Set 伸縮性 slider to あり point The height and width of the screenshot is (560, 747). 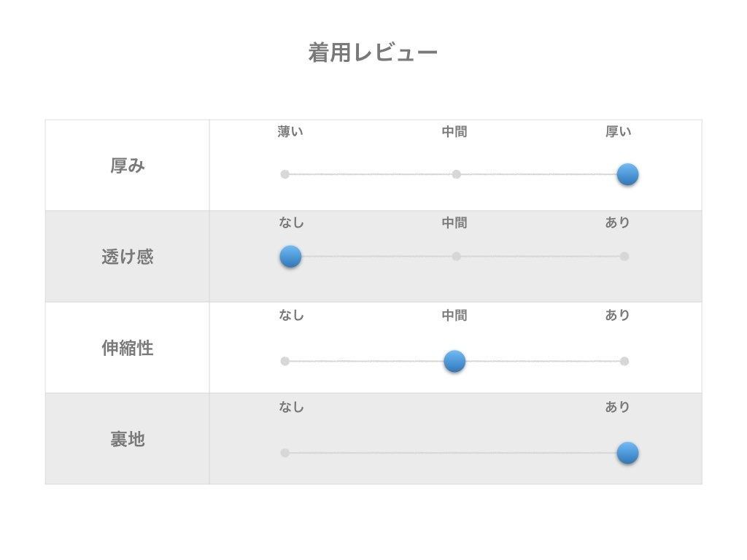[x=624, y=361]
